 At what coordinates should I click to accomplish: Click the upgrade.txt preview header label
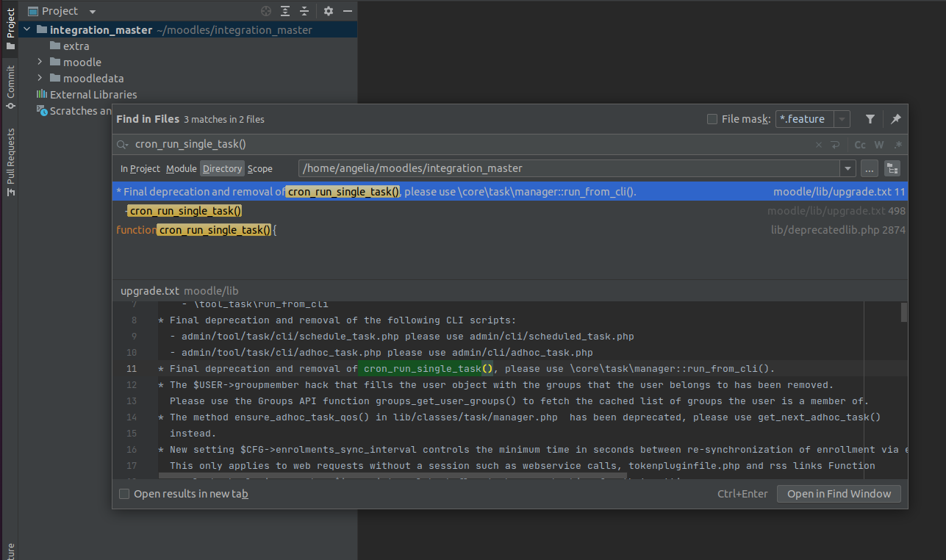pos(150,290)
